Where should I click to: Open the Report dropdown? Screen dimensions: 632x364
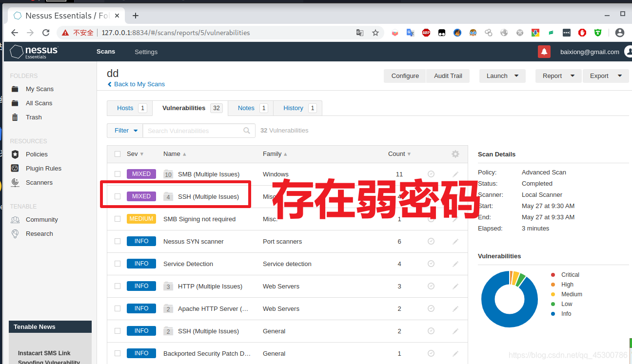pos(558,76)
